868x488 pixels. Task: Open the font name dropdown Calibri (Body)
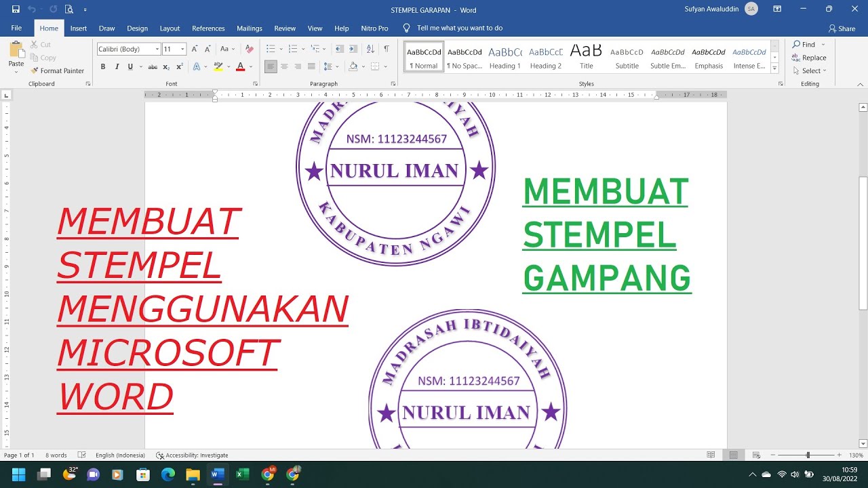coord(157,49)
